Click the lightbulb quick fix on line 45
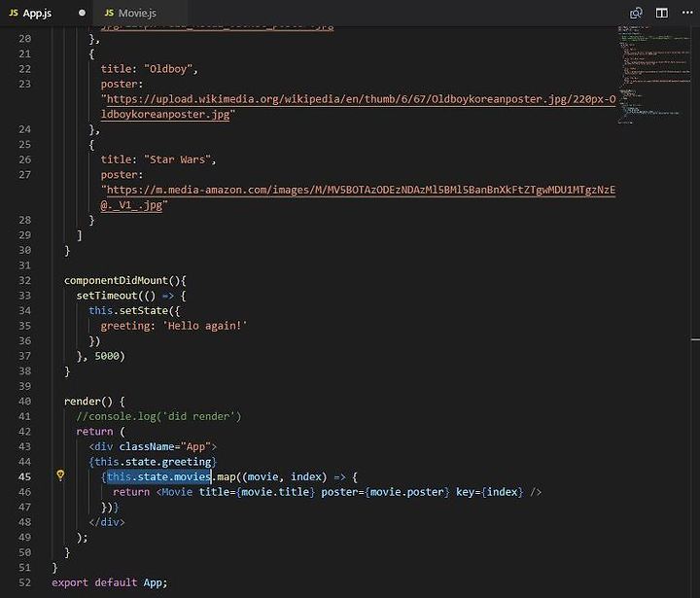 click(60, 475)
